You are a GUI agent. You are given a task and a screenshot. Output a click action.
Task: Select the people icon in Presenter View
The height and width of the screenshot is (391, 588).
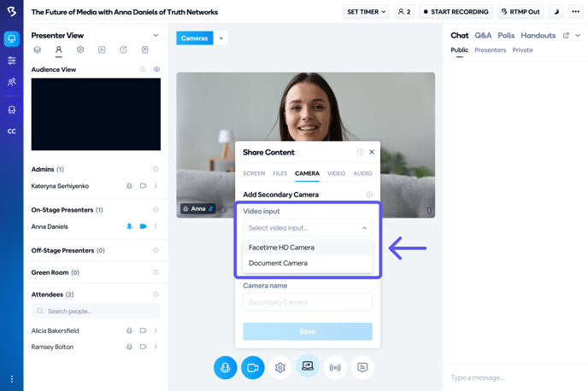click(x=58, y=50)
